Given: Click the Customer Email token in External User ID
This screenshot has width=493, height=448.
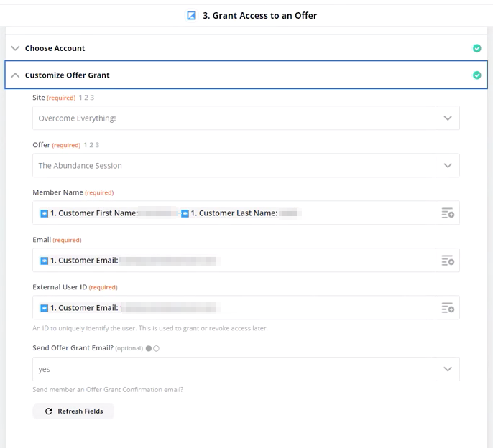Looking at the screenshot, I should tap(130, 308).
